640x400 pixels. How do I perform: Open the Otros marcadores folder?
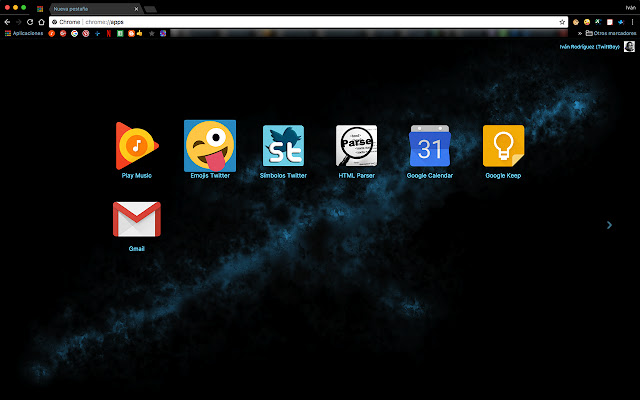tap(611, 33)
